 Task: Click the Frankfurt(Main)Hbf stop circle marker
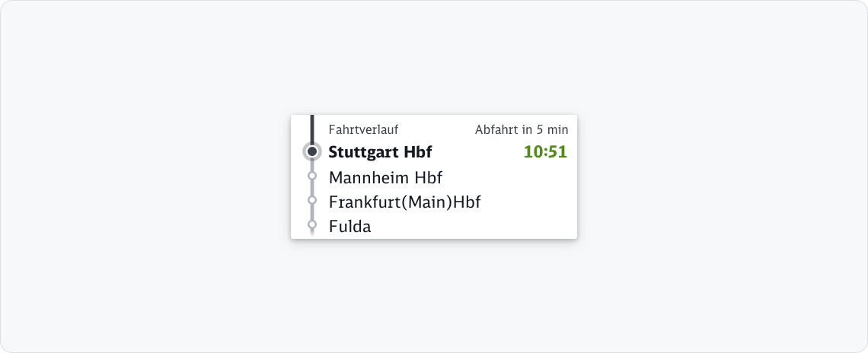[312, 200]
